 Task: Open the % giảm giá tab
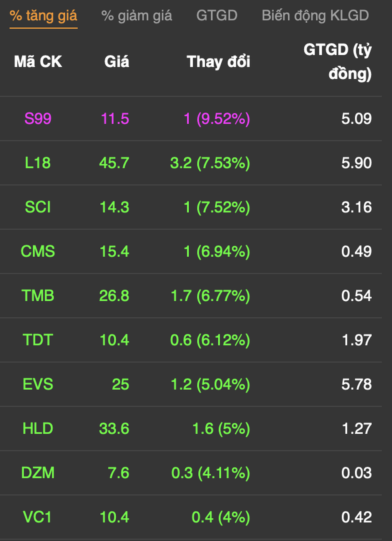tap(136, 16)
